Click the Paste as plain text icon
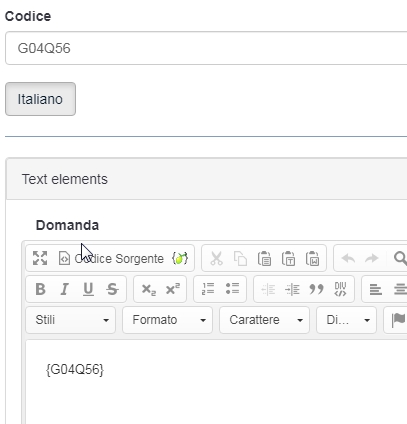Image resolution: width=407 pixels, height=424 pixels. click(288, 258)
